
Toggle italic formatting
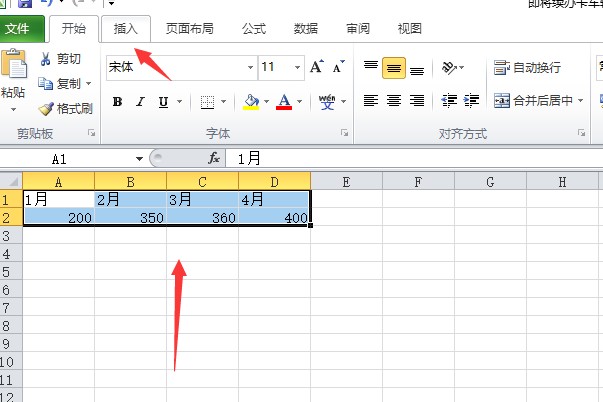140,102
